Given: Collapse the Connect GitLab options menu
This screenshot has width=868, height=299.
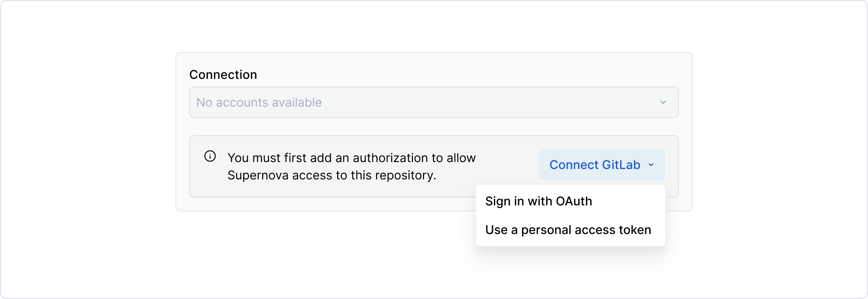Looking at the screenshot, I should click(x=602, y=165).
